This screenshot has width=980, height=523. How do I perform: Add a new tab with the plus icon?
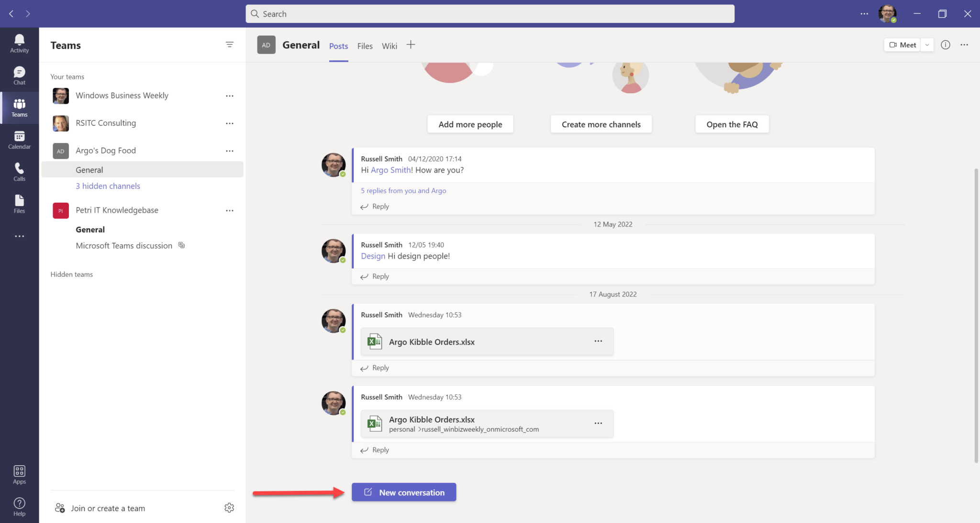click(411, 44)
